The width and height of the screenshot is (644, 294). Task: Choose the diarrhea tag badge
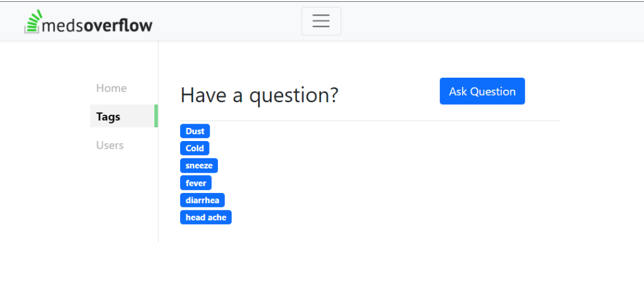tap(202, 200)
